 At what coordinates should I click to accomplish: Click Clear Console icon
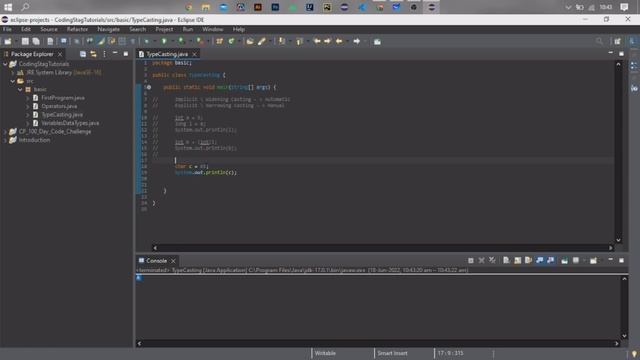(x=506, y=260)
